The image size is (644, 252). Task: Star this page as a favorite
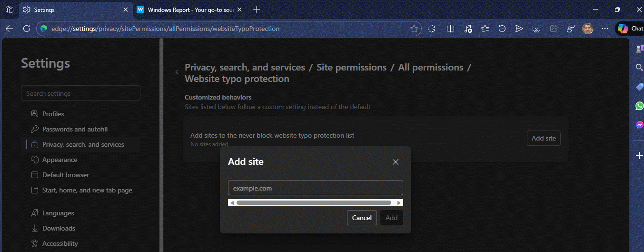[414, 29]
